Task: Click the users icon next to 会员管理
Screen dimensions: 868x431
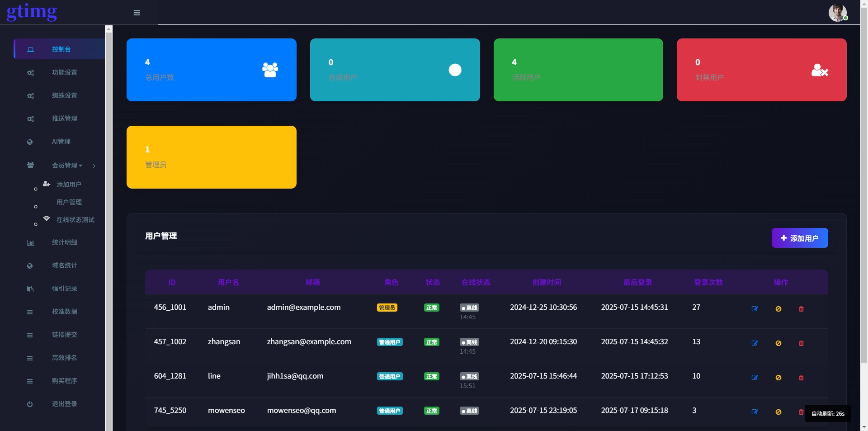Action: click(30, 165)
